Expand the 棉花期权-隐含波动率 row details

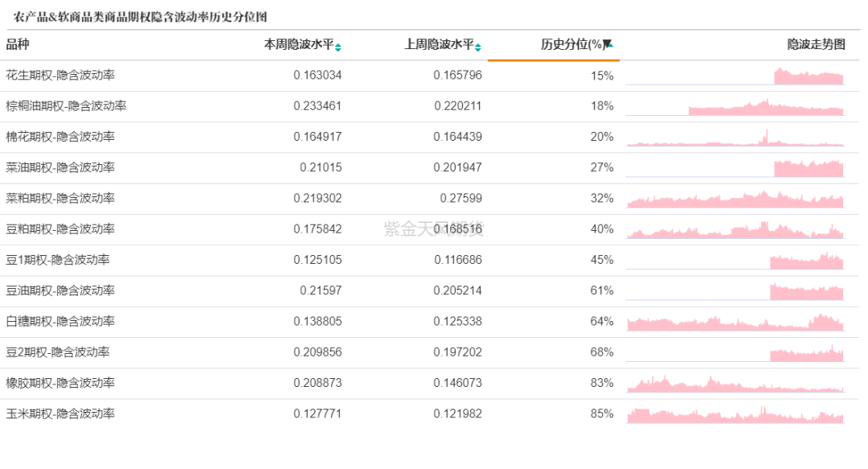point(59,137)
